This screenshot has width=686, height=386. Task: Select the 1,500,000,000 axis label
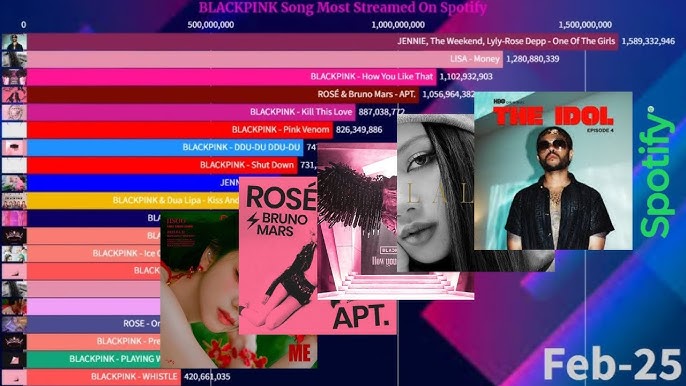pyautogui.click(x=585, y=25)
